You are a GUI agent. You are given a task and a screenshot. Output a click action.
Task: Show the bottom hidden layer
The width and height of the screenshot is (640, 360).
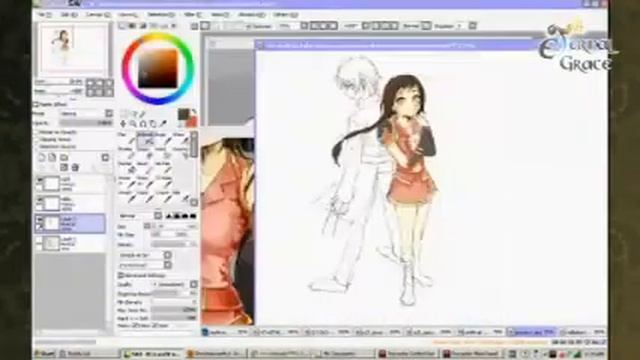(x=40, y=240)
